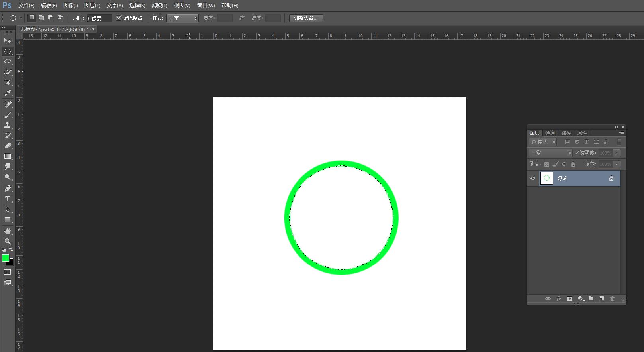Toggle lock image pixels brush icon

point(555,164)
